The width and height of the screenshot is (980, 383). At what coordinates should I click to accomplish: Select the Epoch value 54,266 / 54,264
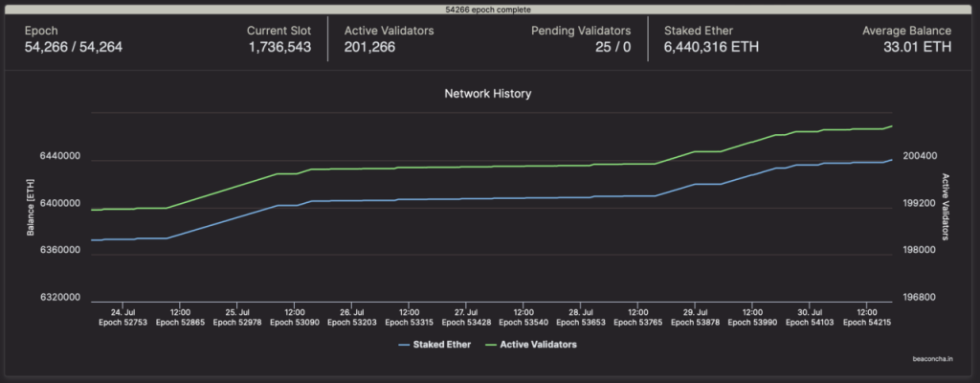coord(74,46)
